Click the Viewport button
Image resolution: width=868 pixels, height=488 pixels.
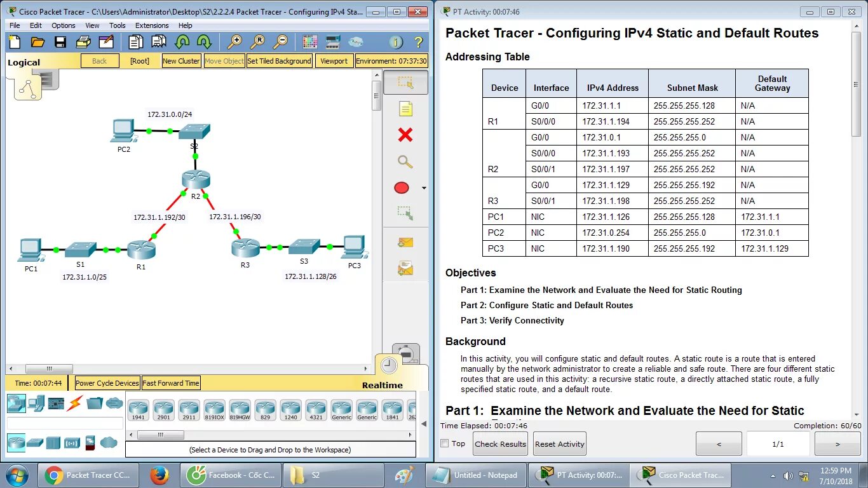(x=334, y=61)
